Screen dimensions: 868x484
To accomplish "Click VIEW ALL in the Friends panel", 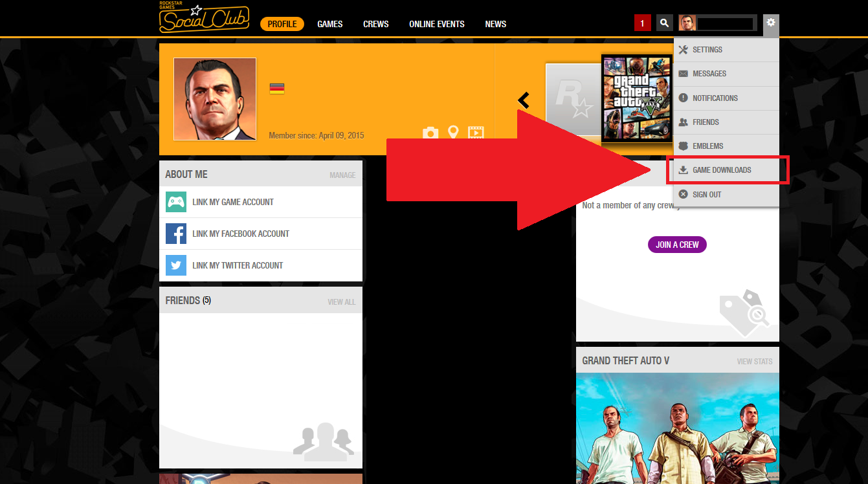I will (x=342, y=302).
